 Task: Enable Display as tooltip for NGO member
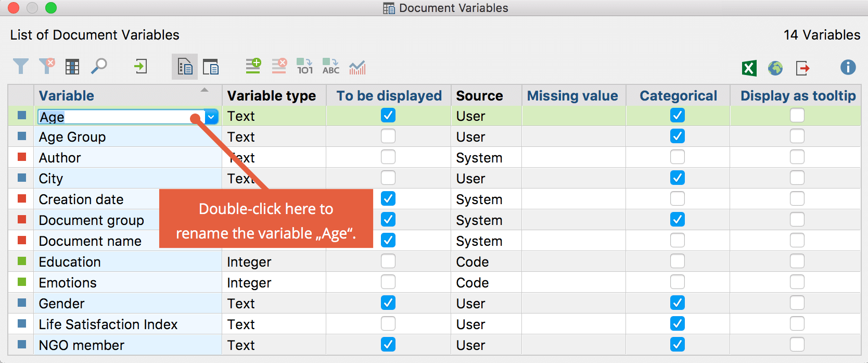(797, 344)
